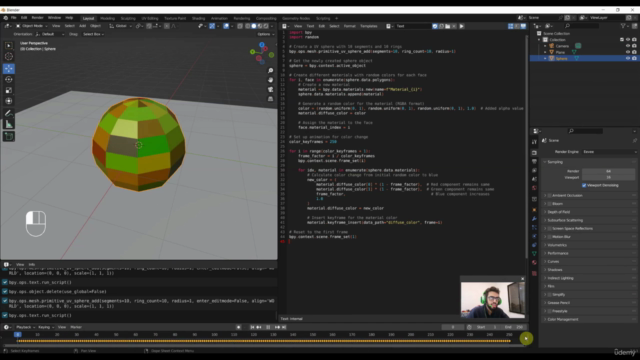Open the Templates menu in text editor
Image resolution: width=640 pixels, height=360 pixels.
[x=369, y=26]
